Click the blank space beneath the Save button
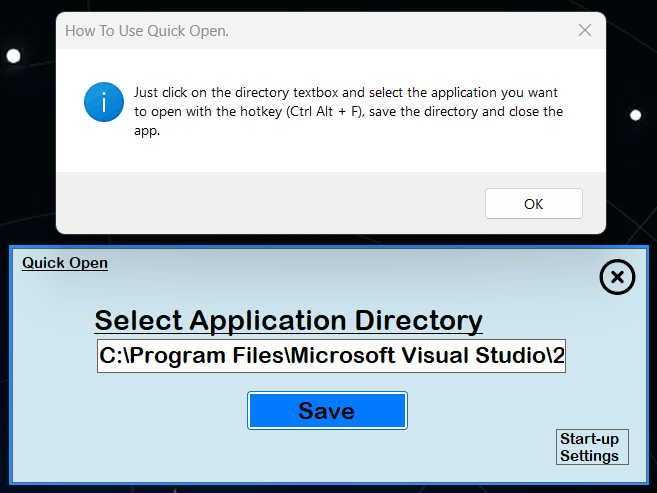Screen dimensions: 657x493 pyautogui.click(x=327, y=455)
